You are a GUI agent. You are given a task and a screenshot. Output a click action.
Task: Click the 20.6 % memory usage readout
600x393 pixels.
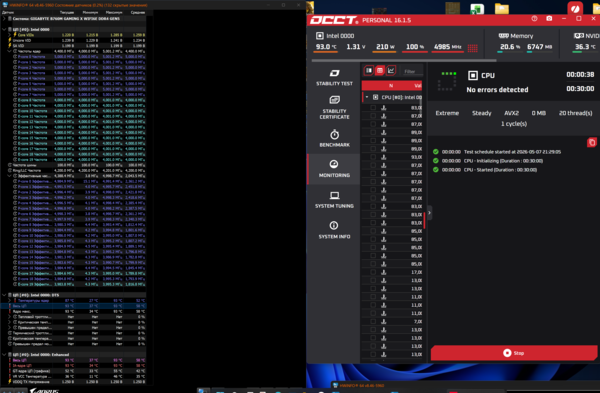(510, 47)
